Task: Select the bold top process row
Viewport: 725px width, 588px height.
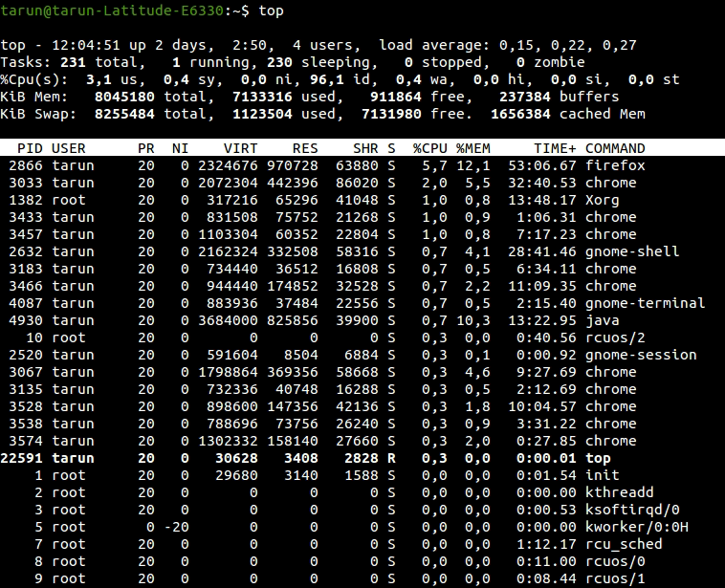Action: 362,458
